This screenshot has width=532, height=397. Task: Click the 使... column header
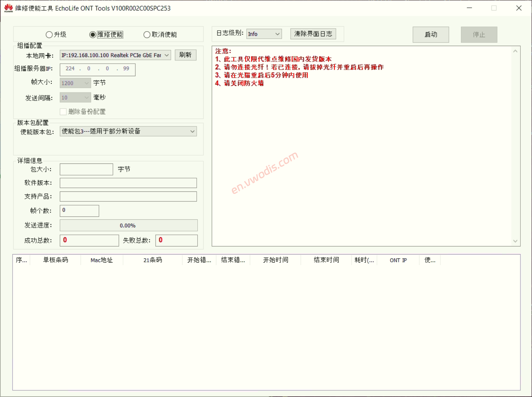pyautogui.click(x=430, y=260)
